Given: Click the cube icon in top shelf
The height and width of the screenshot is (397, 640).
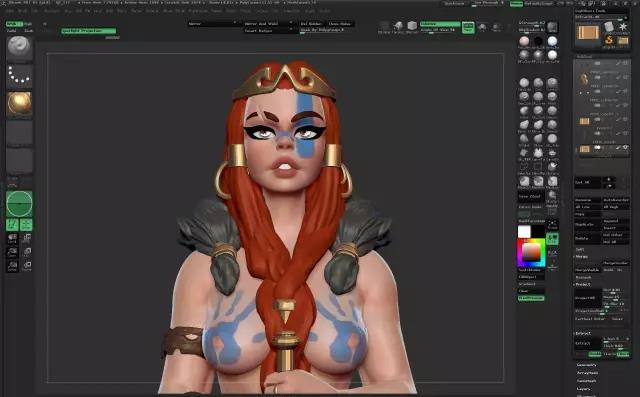Looking at the screenshot, I should click(x=412, y=26).
